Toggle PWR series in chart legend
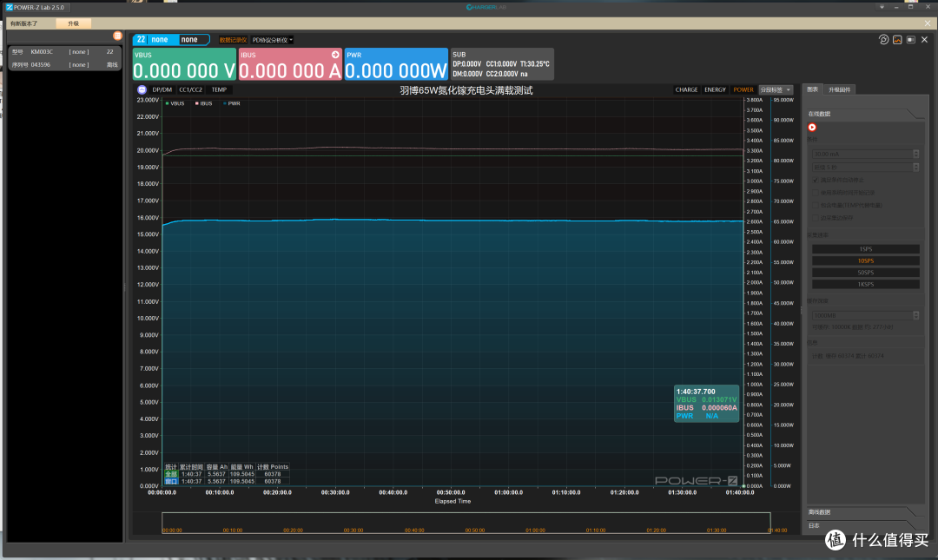The width and height of the screenshot is (938, 560). [x=232, y=103]
